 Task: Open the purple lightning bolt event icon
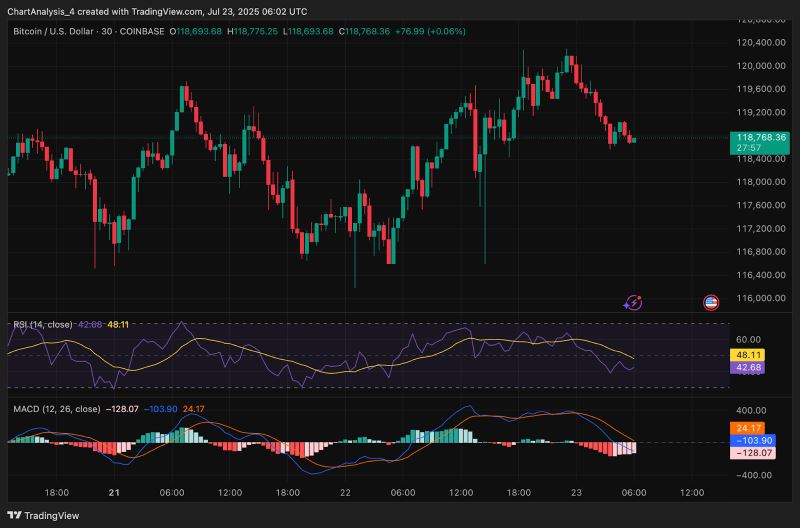[633, 302]
